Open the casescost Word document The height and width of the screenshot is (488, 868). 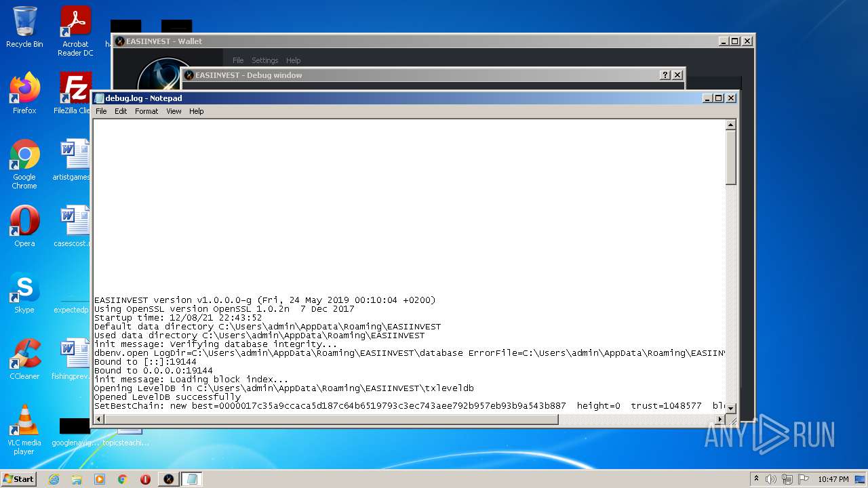click(73, 226)
